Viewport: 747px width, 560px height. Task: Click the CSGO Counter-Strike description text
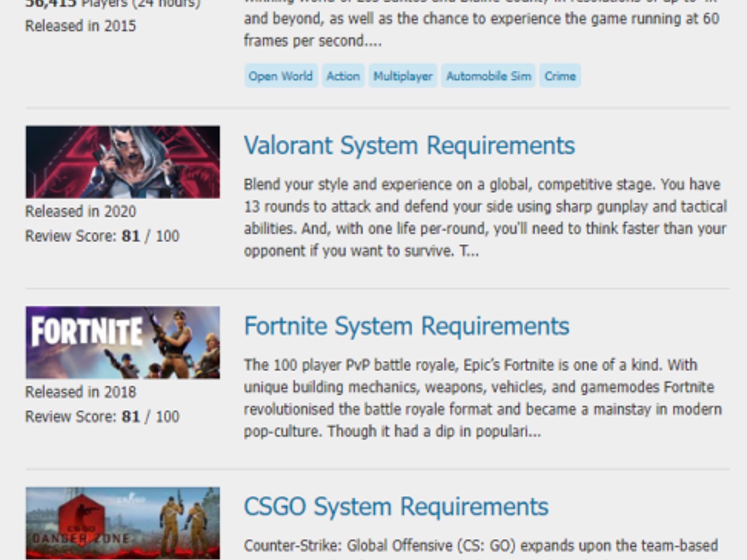coord(481,546)
